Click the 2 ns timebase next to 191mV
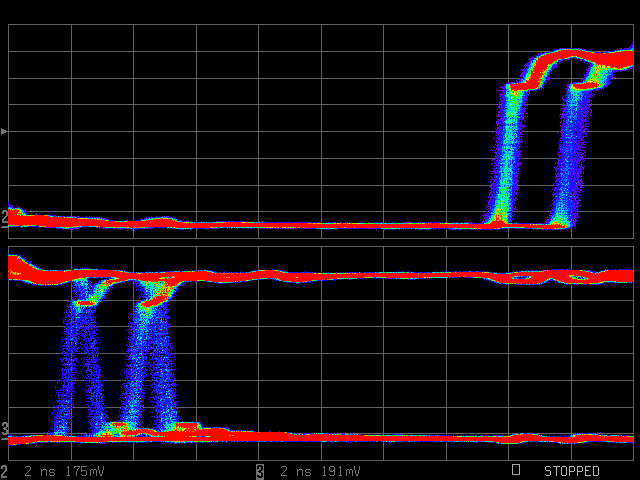The width and height of the screenshot is (640, 480). (296, 471)
